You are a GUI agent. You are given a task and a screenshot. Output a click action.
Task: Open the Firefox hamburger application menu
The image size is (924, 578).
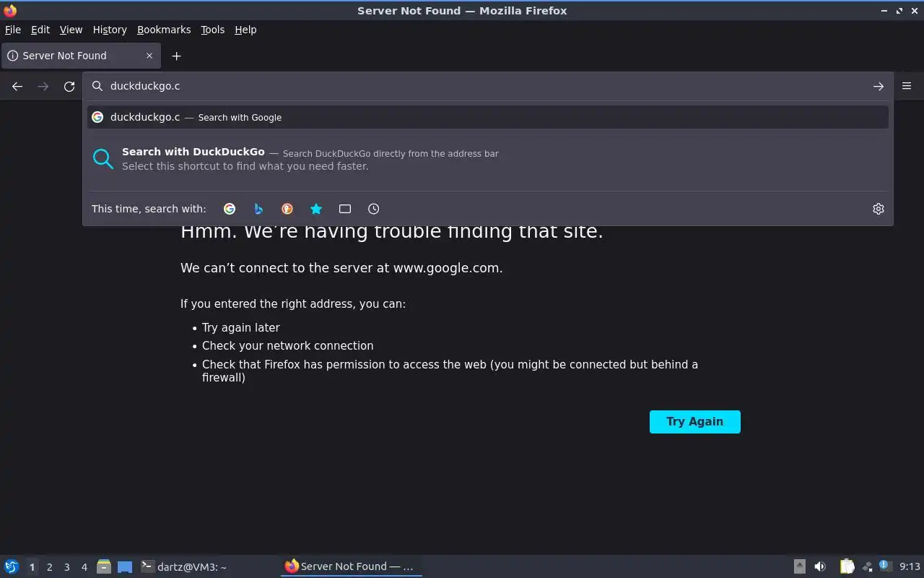tap(907, 86)
